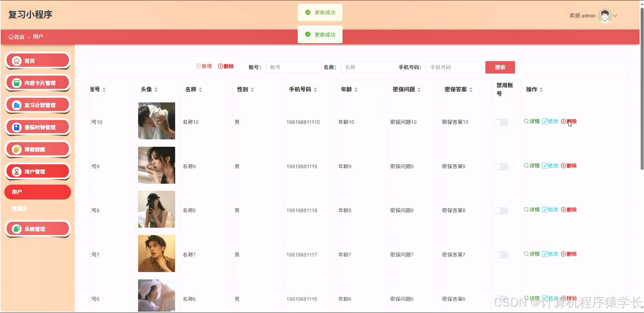Click inside the 账号 search input field
The height and width of the screenshot is (313, 644).
293,67
